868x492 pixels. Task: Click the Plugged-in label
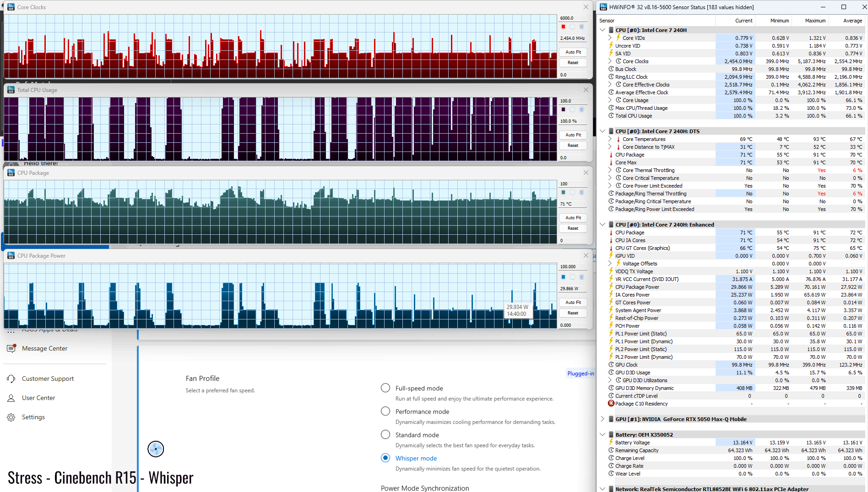coord(580,373)
